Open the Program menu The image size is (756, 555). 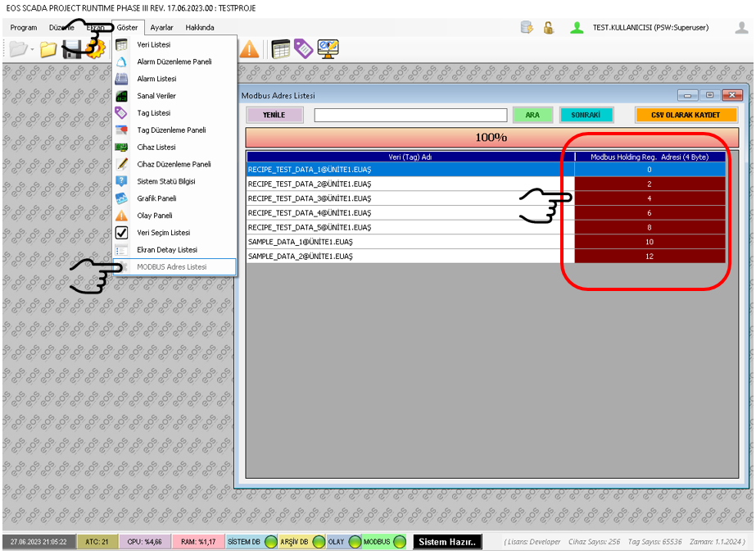point(23,28)
